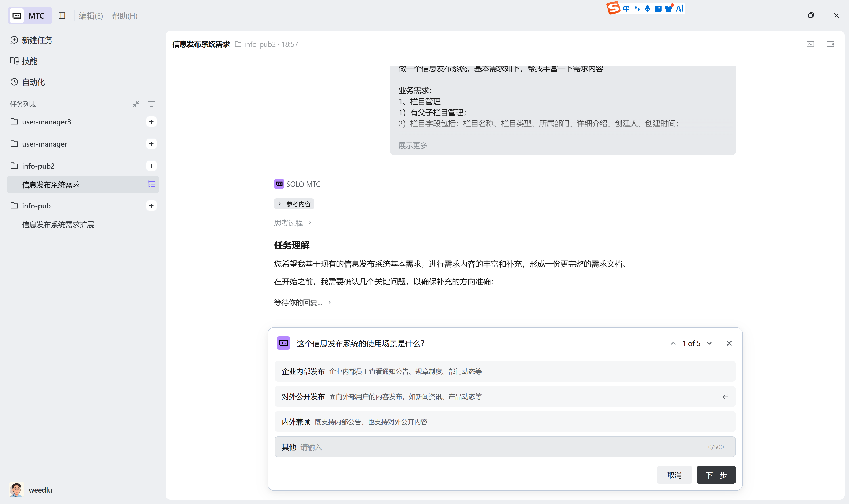Open the terminal panel icon in header
849x504 pixels.
(810, 44)
